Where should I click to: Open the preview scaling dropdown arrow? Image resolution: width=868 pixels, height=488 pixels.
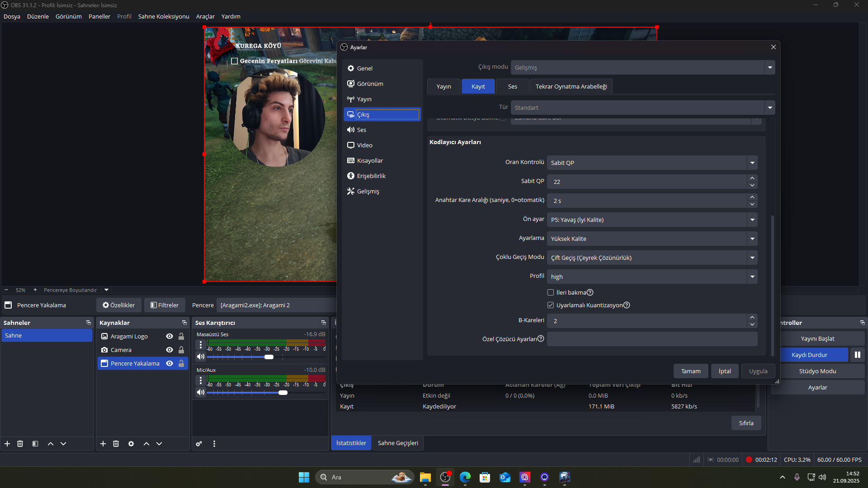[107, 290]
